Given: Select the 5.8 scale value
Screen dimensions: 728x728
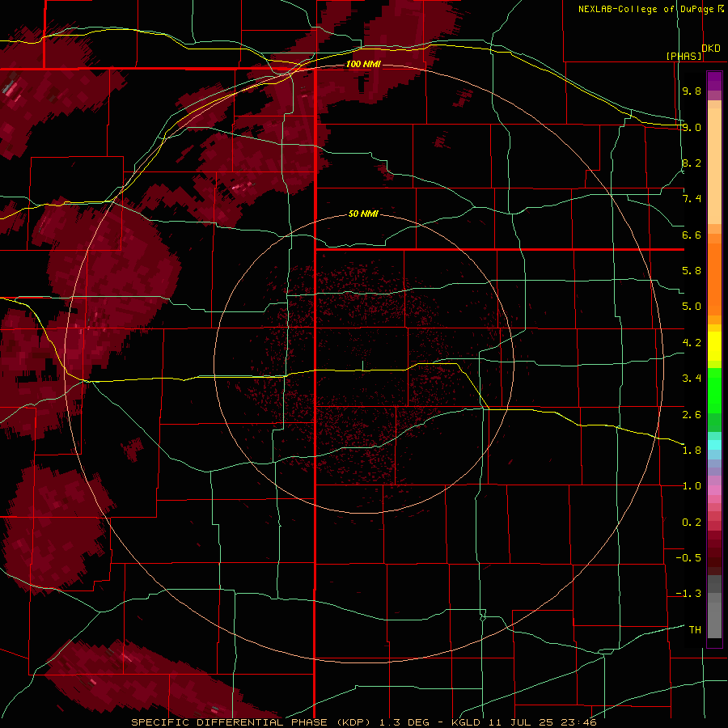Looking at the screenshot, I should click(692, 271).
